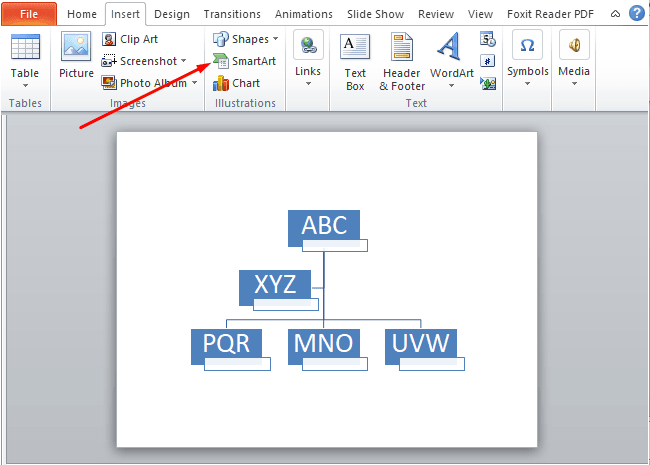This screenshot has height=465, width=650.
Task: Expand the Media dropdown arrow
Action: pos(574,84)
